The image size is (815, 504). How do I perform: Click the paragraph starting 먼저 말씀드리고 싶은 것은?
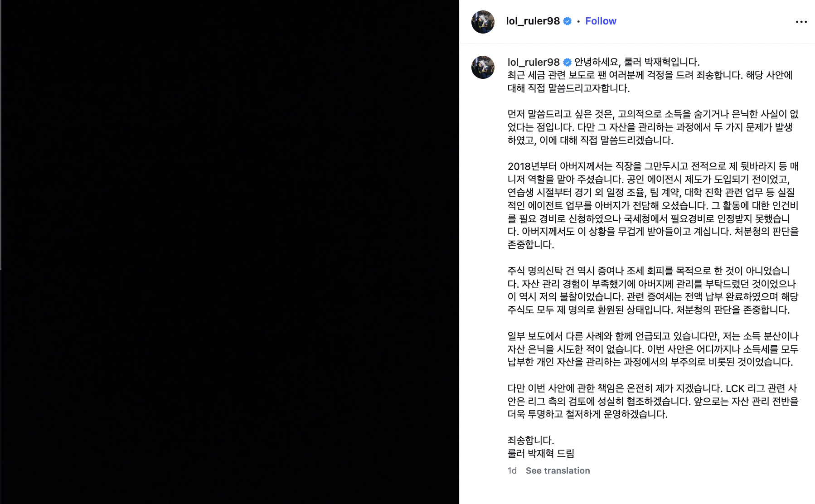[x=653, y=127]
